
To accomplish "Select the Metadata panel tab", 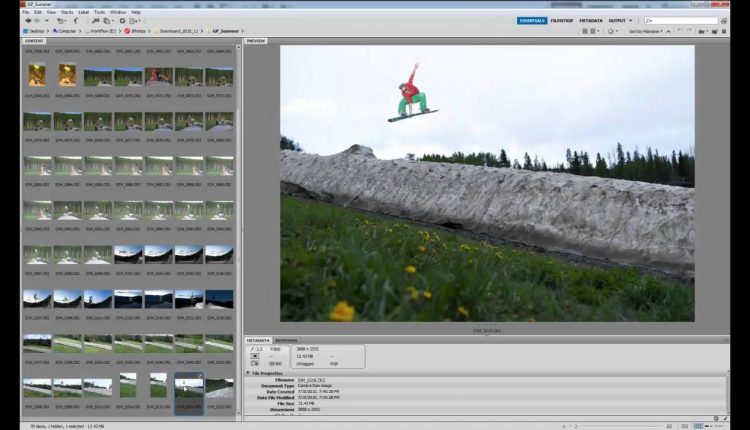I will 258,340.
